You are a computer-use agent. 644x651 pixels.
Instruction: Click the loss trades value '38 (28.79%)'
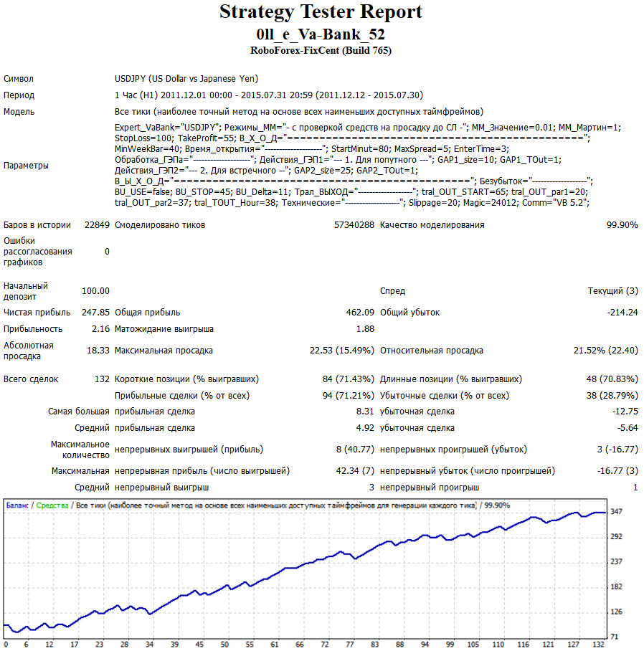(612, 396)
